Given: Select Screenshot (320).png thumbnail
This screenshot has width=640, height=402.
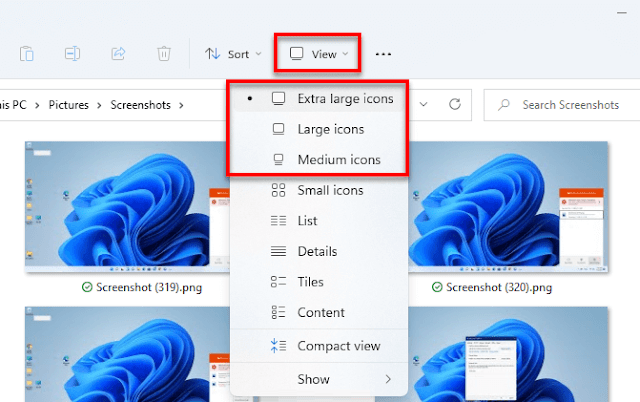Looking at the screenshot, I should [508, 207].
